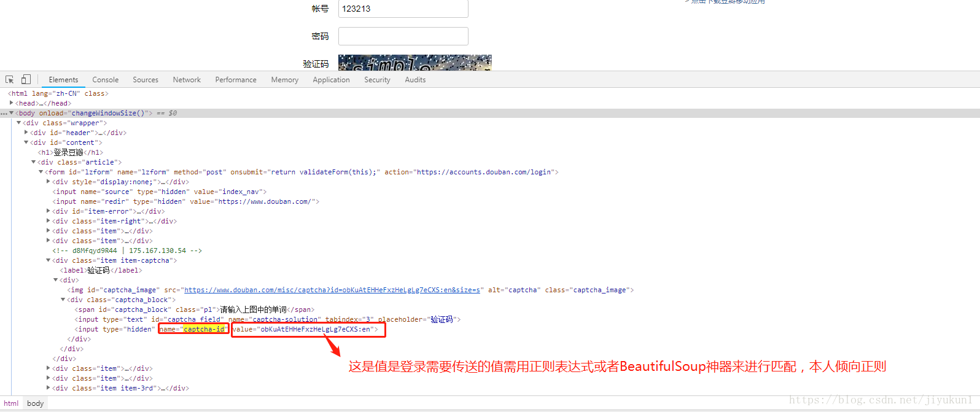Collapse the div class captcha_block node
980x412 pixels.
click(x=63, y=300)
